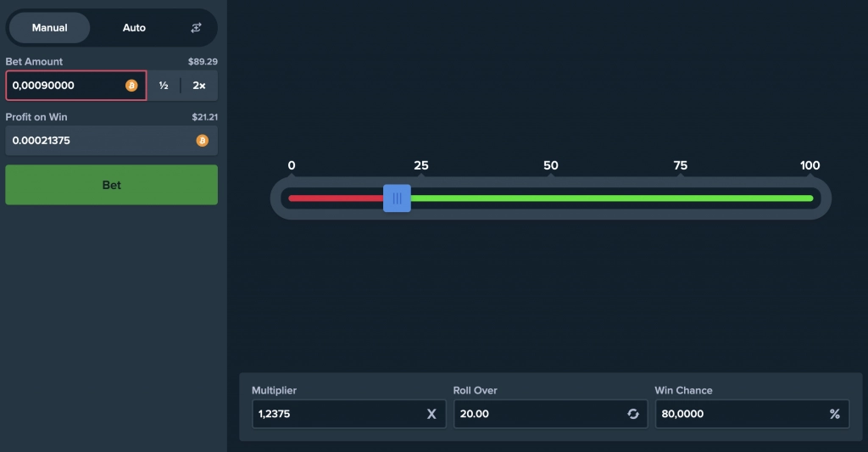The width and height of the screenshot is (868, 452).
Task: Focus the Multiplier input field
Action: click(x=348, y=414)
